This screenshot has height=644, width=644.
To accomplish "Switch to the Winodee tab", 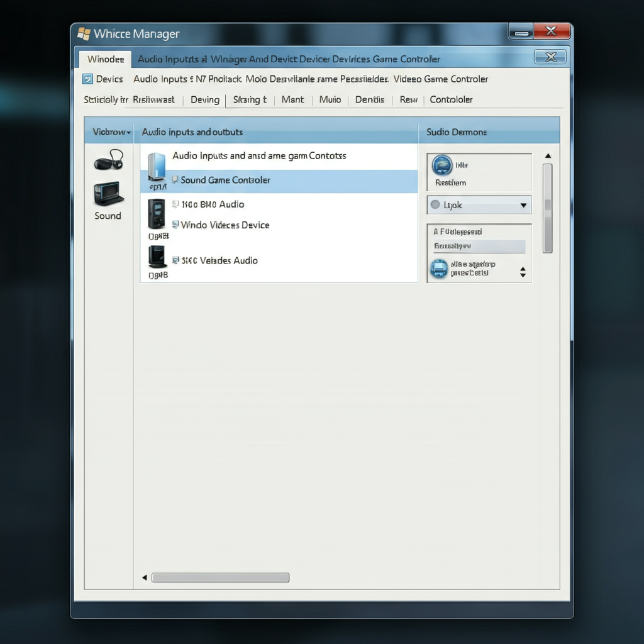I will tap(104, 58).
